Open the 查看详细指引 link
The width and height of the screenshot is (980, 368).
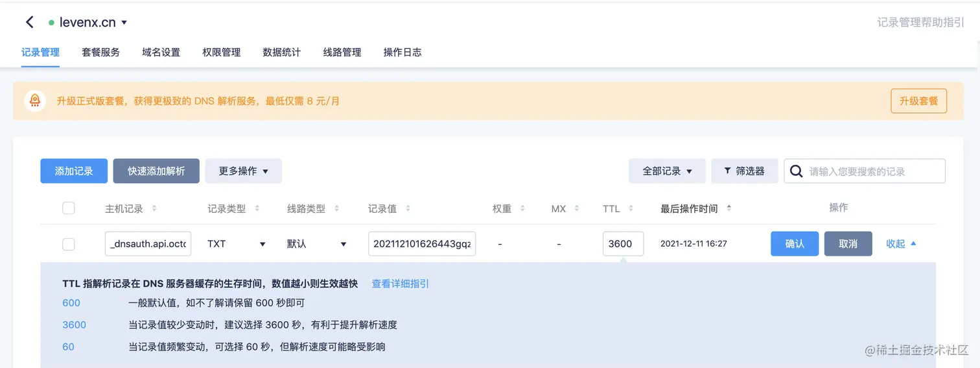[x=401, y=284]
